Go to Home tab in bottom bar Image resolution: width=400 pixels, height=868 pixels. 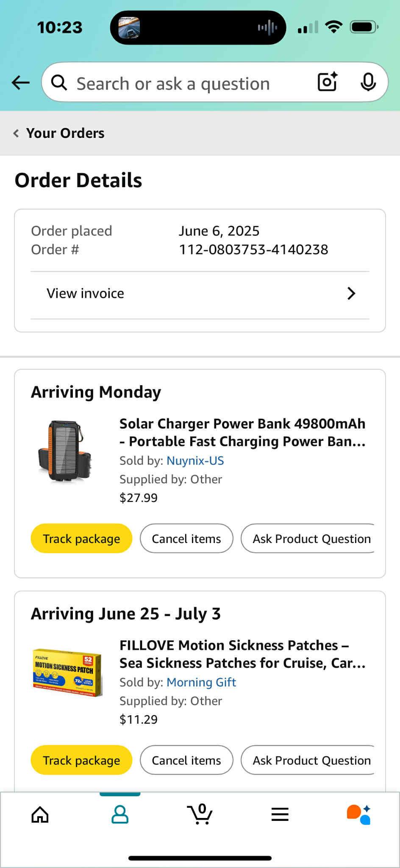tap(40, 814)
